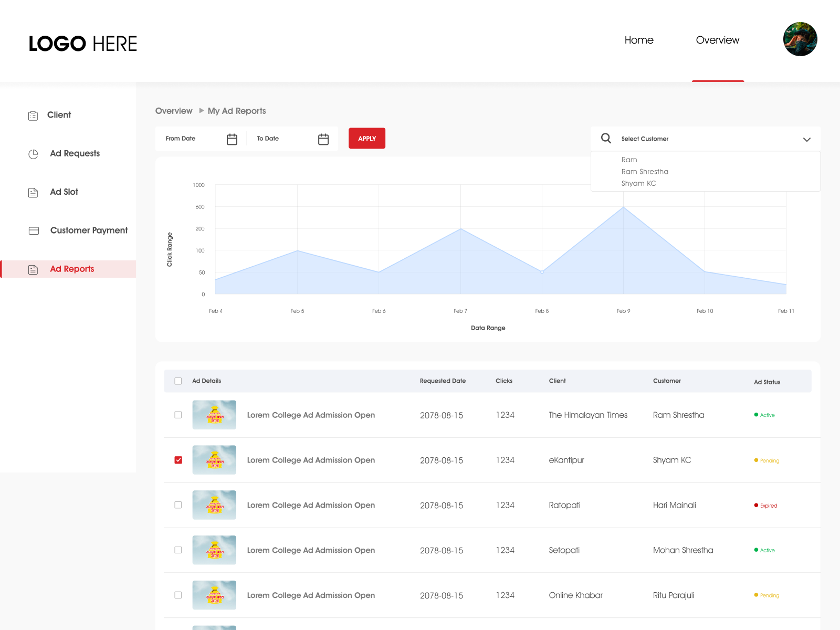Select the Customer Payment card icon

pyautogui.click(x=33, y=230)
